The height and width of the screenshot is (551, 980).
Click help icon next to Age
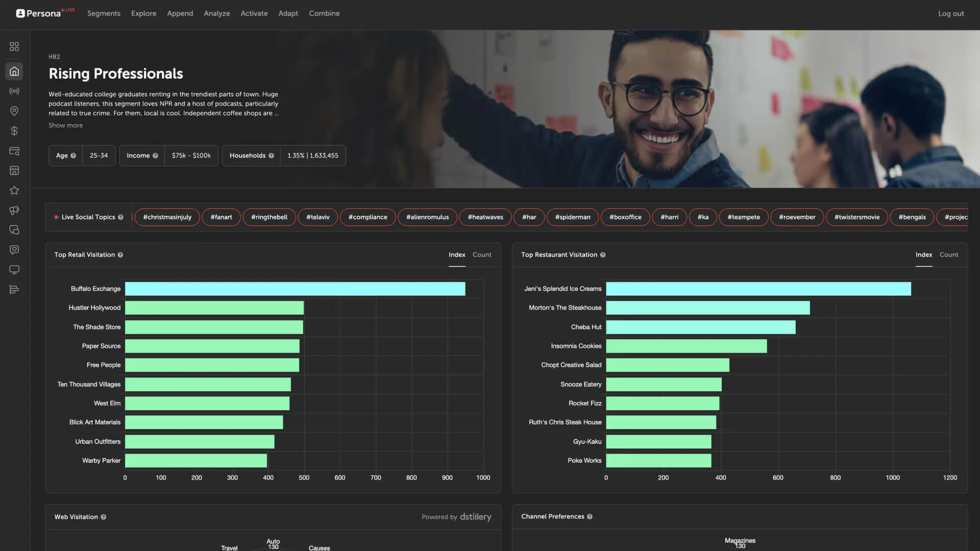[x=73, y=156]
